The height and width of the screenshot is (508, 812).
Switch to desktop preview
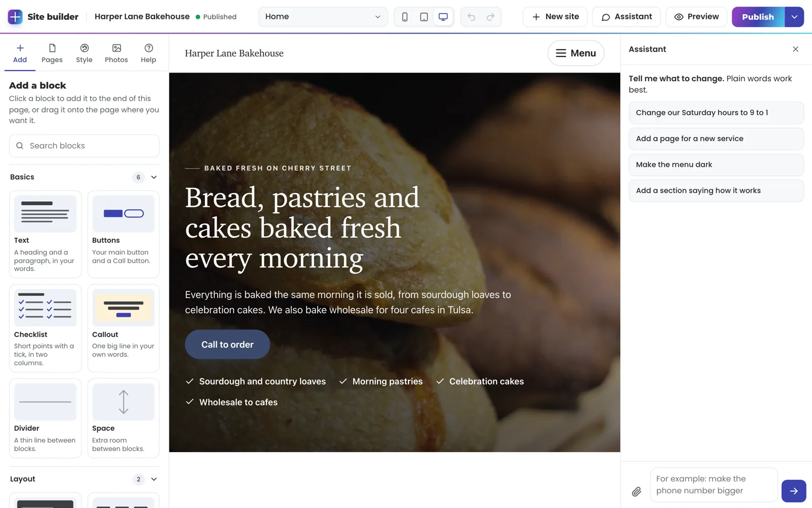[x=443, y=17]
